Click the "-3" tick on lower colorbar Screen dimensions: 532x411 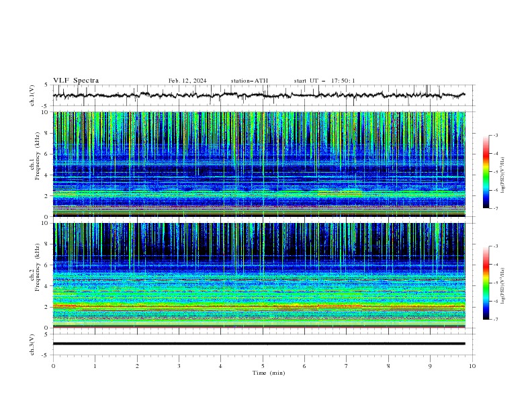coord(495,246)
